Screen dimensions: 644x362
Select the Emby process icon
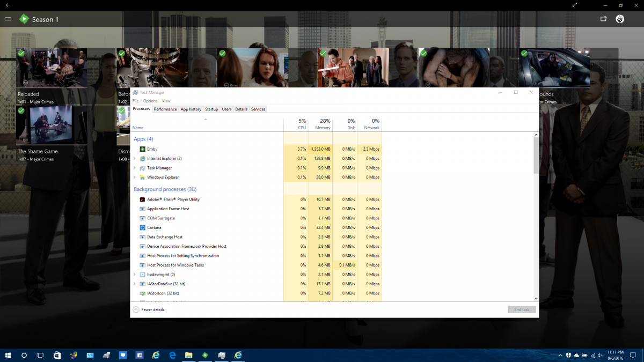click(x=142, y=149)
